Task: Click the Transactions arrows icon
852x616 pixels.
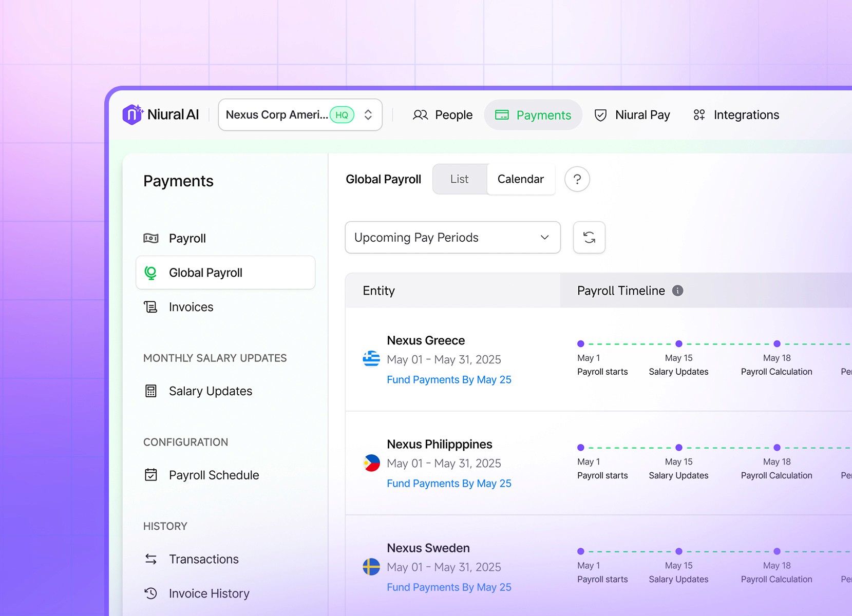Action: tap(151, 559)
